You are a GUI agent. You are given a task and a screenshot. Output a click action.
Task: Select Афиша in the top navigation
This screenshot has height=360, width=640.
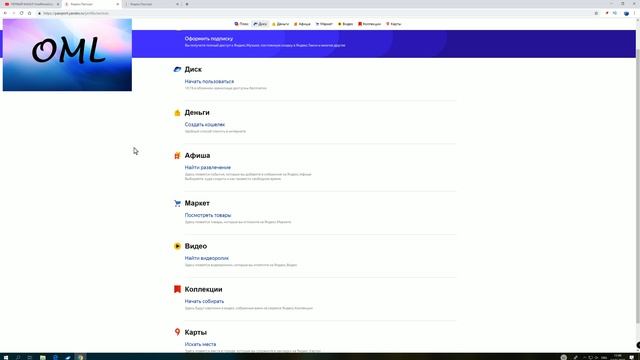302,24
